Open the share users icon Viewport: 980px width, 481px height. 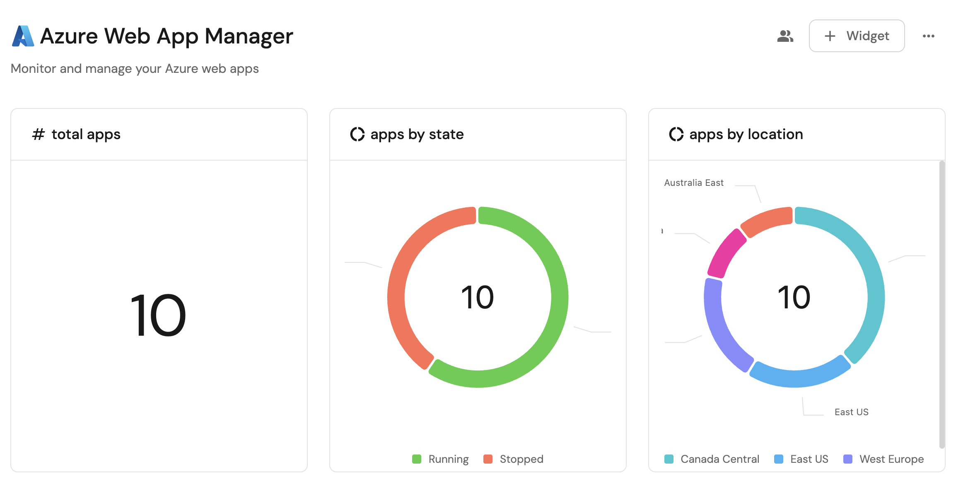pyautogui.click(x=785, y=36)
